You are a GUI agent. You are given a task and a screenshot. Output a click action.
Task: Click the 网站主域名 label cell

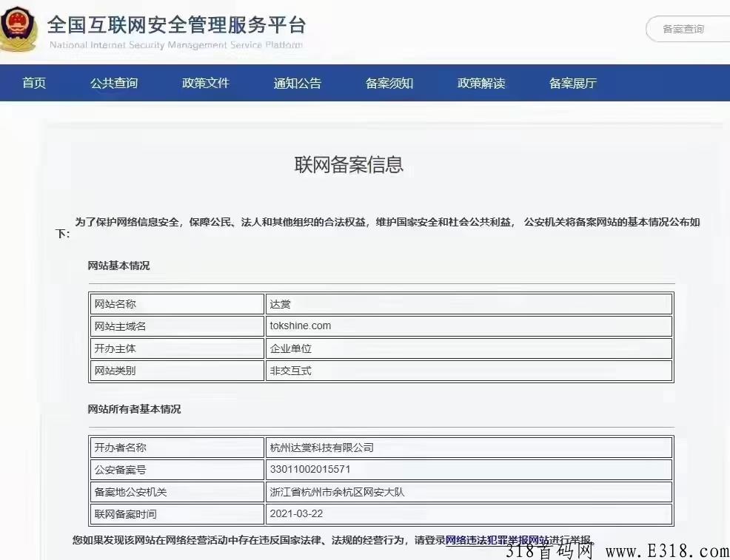[x=177, y=326]
